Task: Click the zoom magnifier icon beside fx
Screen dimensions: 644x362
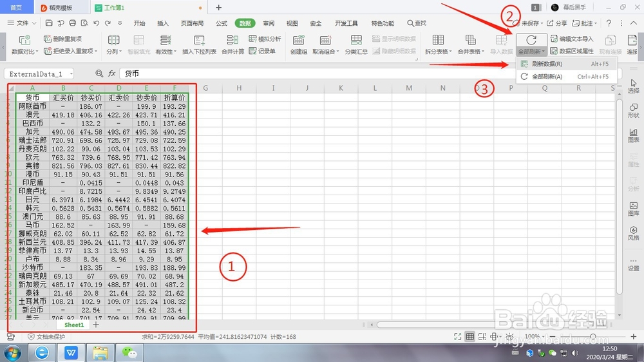Action: tap(99, 73)
